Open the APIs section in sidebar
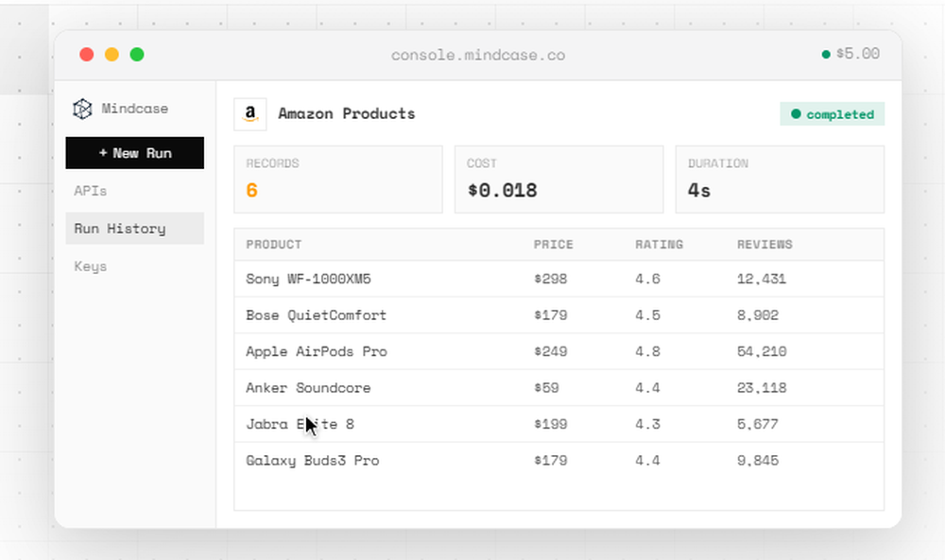Viewport: 945px width, 560px height. [91, 191]
